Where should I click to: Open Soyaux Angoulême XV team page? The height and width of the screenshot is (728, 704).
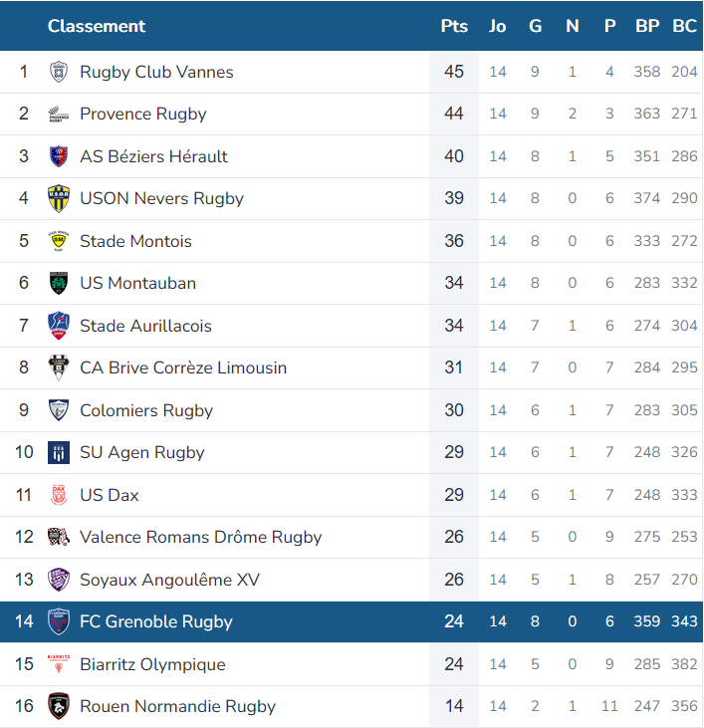tap(170, 580)
